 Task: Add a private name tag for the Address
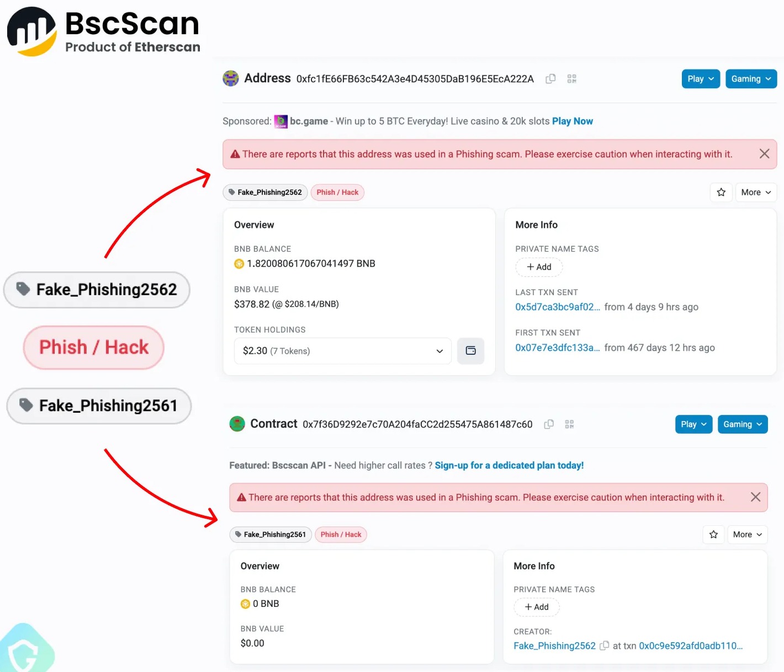[x=539, y=267]
